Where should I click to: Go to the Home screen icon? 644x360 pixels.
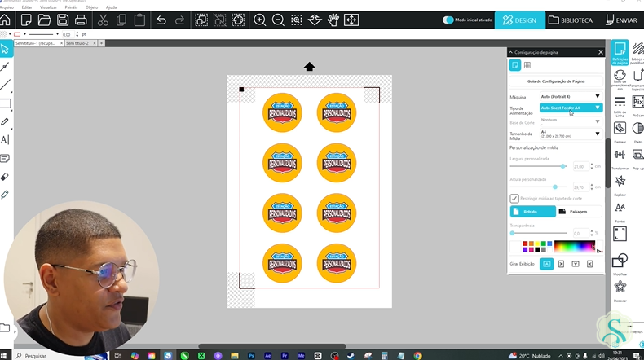pyautogui.click(x=5, y=20)
